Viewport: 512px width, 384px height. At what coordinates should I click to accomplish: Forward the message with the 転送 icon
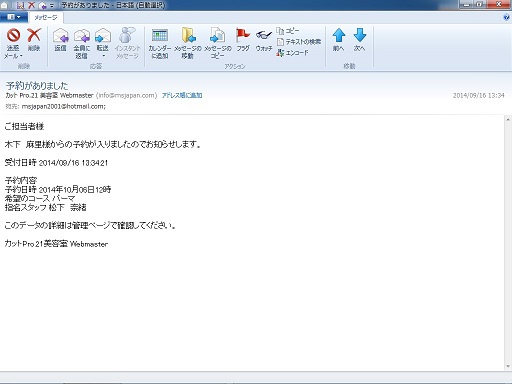click(103, 36)
